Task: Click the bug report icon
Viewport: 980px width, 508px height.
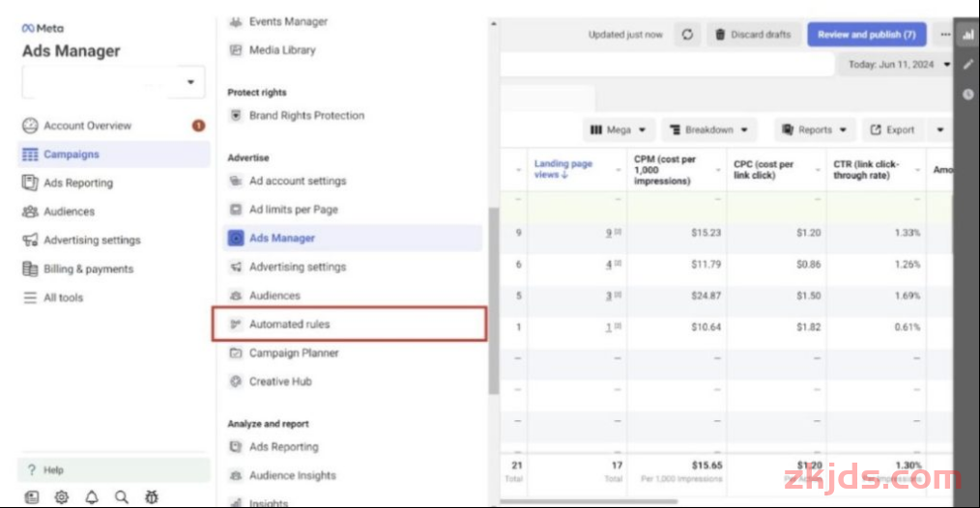Action: click(x=151, y=497)
